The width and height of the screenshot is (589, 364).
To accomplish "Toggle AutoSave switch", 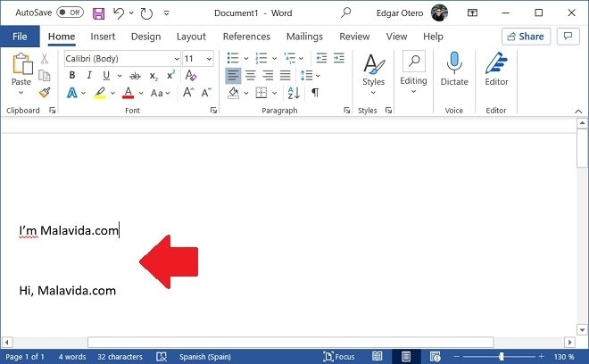I will tap(70, 12).
